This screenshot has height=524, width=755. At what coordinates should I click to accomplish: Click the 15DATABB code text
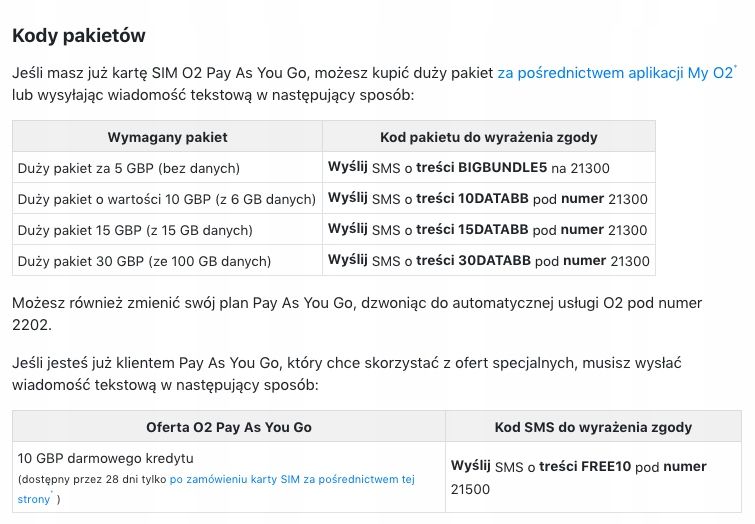coord(493,229)
